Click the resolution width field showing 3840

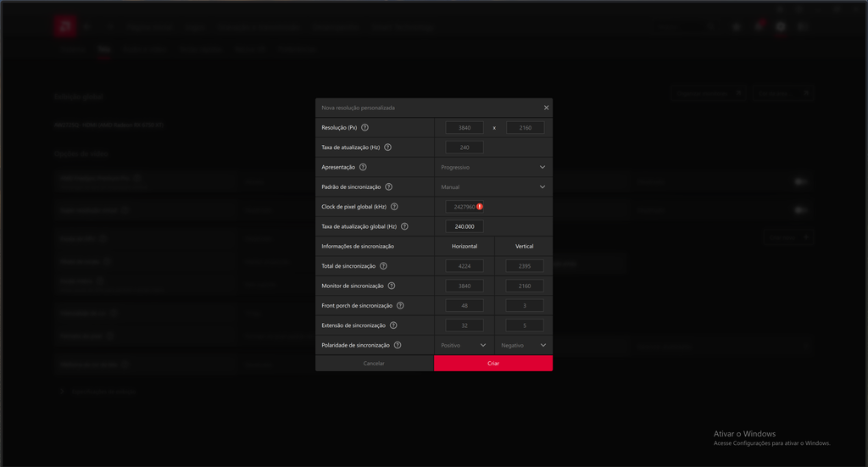click(465, 128)
